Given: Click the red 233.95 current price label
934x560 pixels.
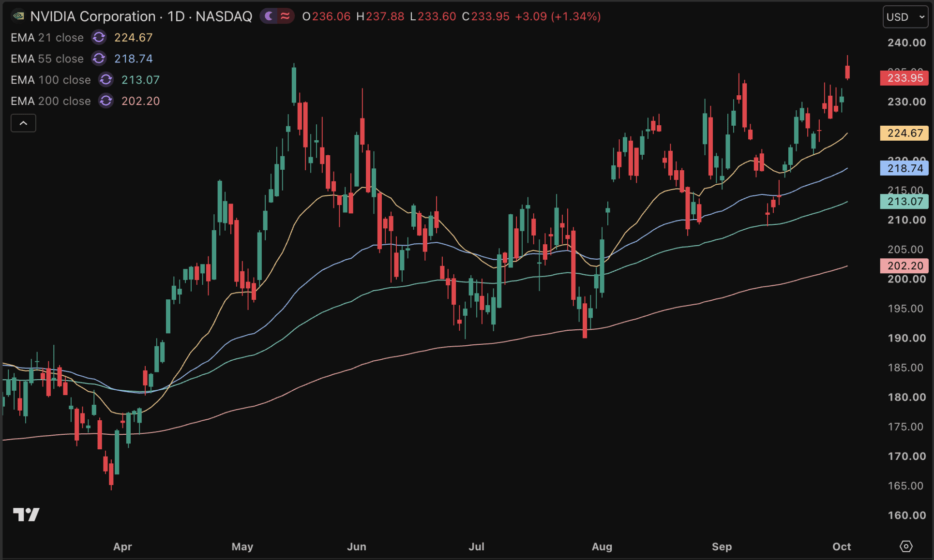Looking at the screenshot, I should click(904, 78).
